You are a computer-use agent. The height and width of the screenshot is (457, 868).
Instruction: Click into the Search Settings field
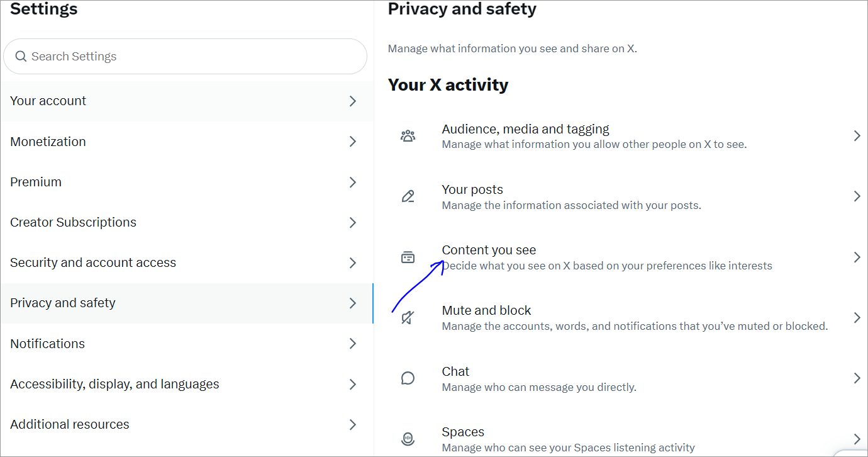[185, 57]
